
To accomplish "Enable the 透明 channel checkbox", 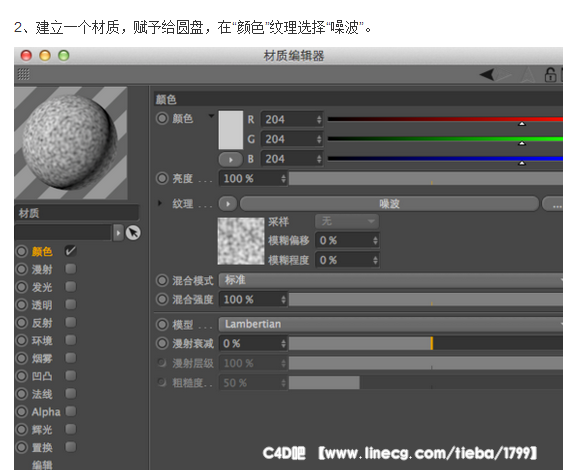I will click(x=70, y=304).
